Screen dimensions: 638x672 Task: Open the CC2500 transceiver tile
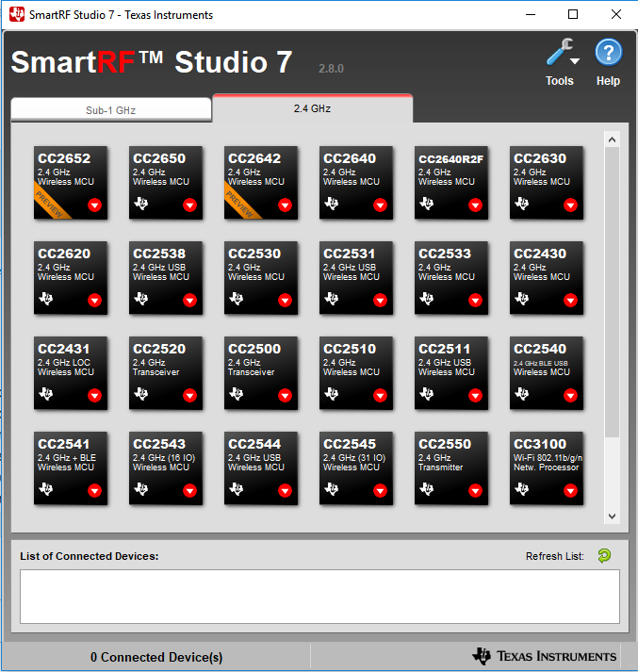point(261,373)
